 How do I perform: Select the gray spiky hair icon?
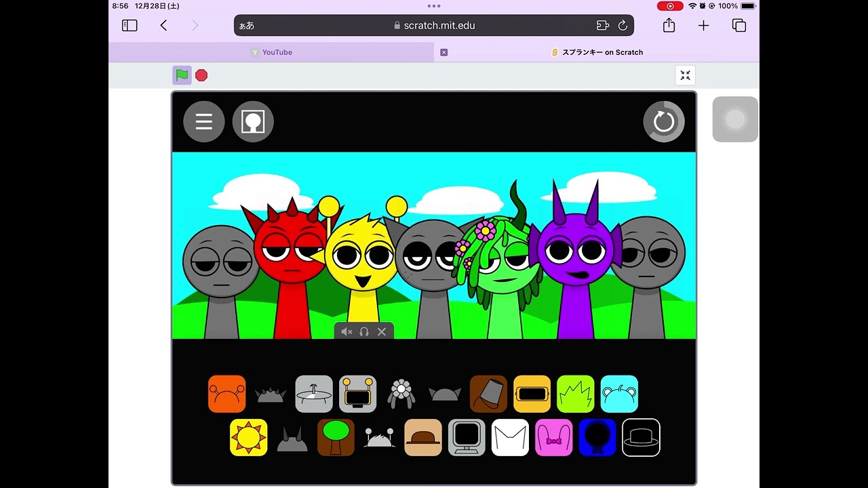coord(270,394)
